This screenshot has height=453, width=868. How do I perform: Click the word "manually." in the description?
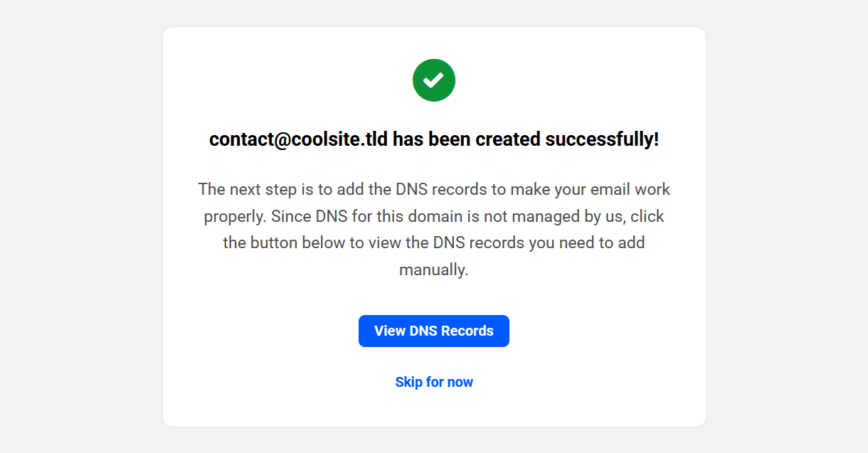pos(434,270)
